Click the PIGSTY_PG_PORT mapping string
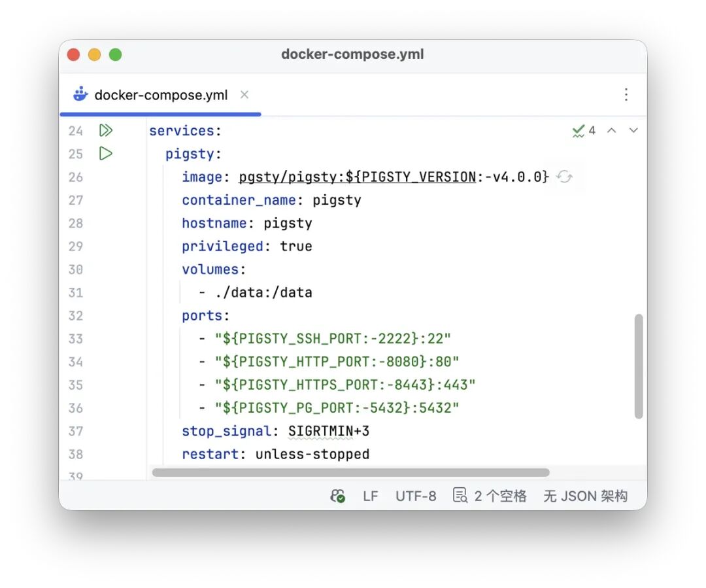Screen dimensions: 706x588 (x=337, y=408)
